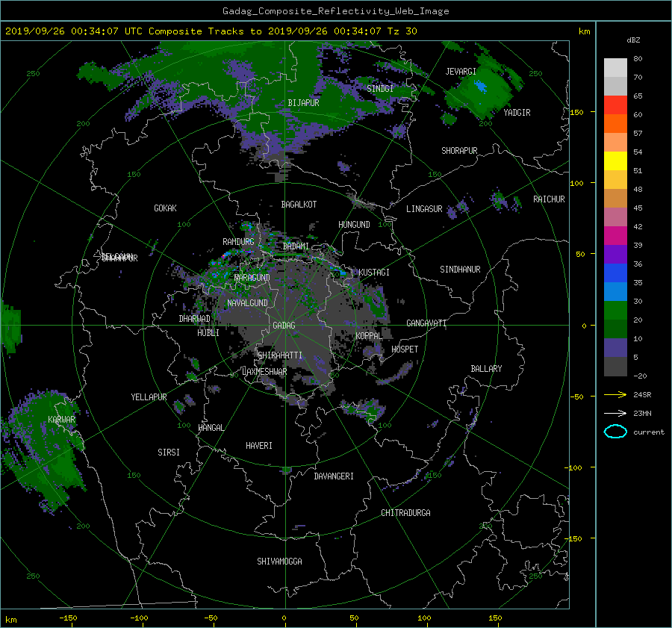This screenshot has width=672, height=628.
Task: Click the SINDHANUR city label
Action: (460, 270)
